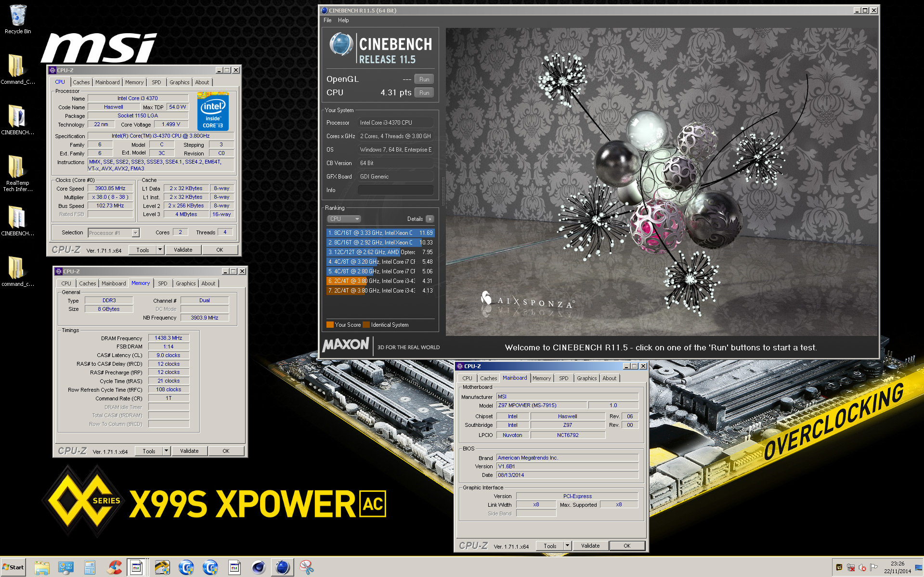The image size is (924, 577).
Task: Switch to the active Cinebench blue sphere taskbar icon
Action: (283, 567)
